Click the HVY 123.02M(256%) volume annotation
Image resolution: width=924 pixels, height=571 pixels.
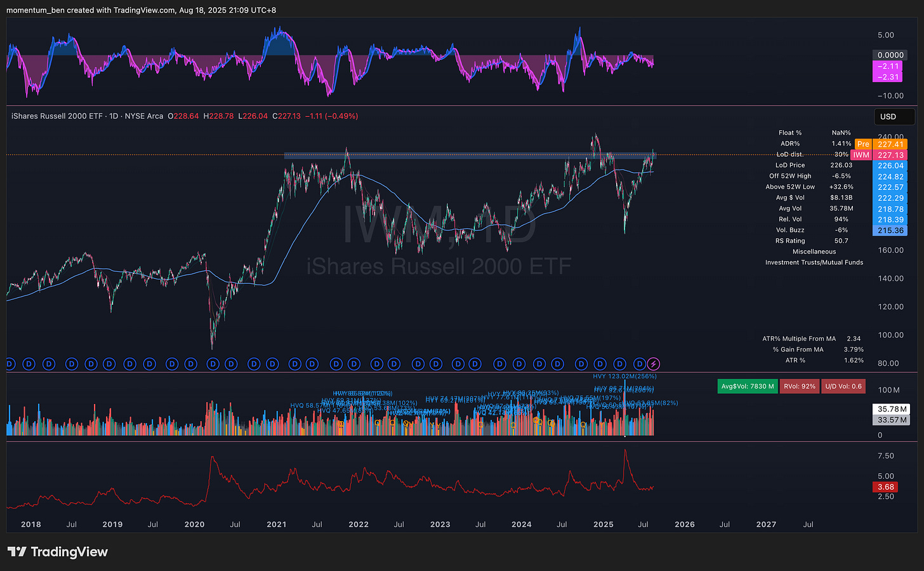point(624,377)
